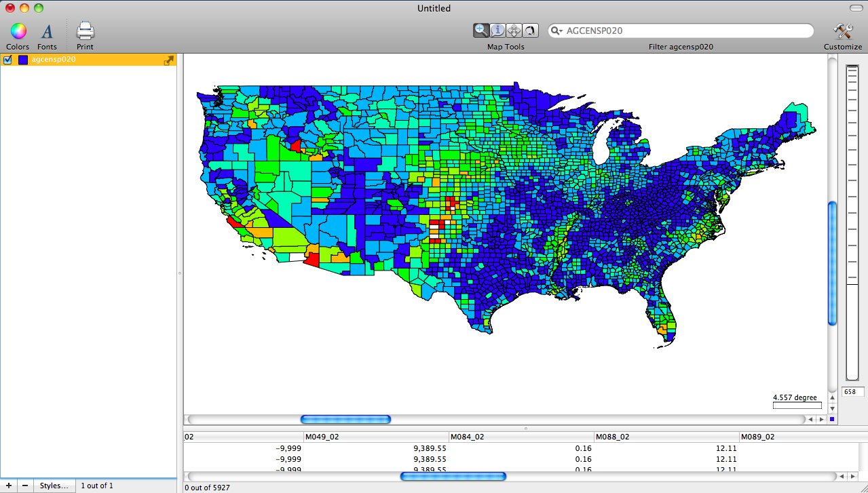This screenshot has width=868, height=493.
Task: Click the minus button next to Styles
Action: (x=24, y=485)
